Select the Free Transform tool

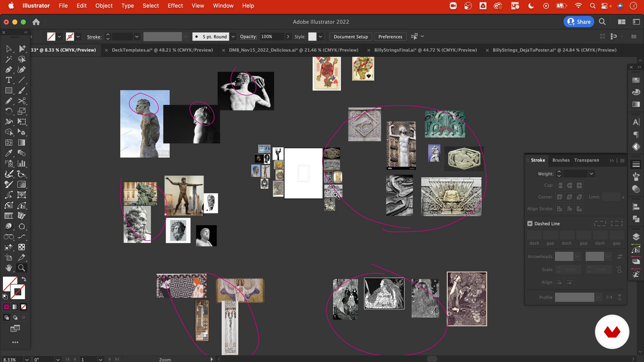[22, 122]
